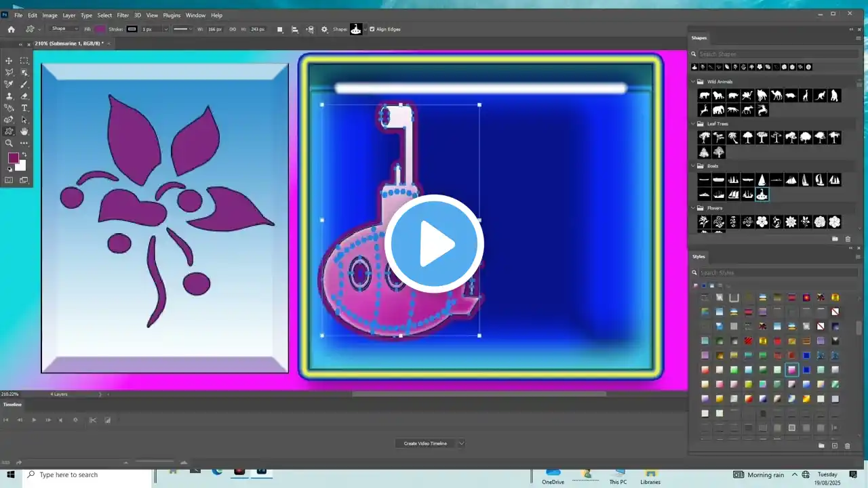Toggle the Align Edges checkbox
The image size is (868, 488).
coord(372,29)
